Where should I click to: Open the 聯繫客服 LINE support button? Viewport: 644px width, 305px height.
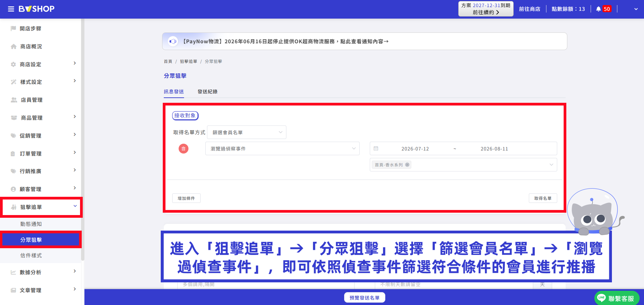(x=617, y=298)
